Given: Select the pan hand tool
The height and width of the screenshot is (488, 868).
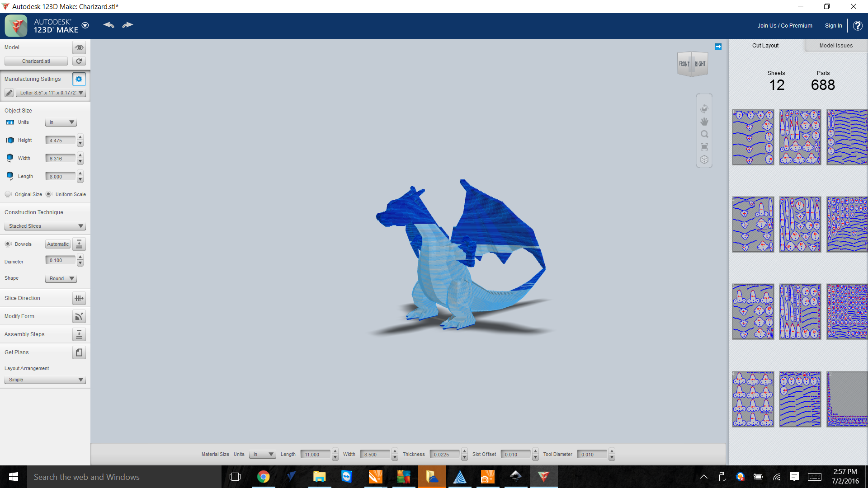Looking at the screenshot, I should pos(704,122).
